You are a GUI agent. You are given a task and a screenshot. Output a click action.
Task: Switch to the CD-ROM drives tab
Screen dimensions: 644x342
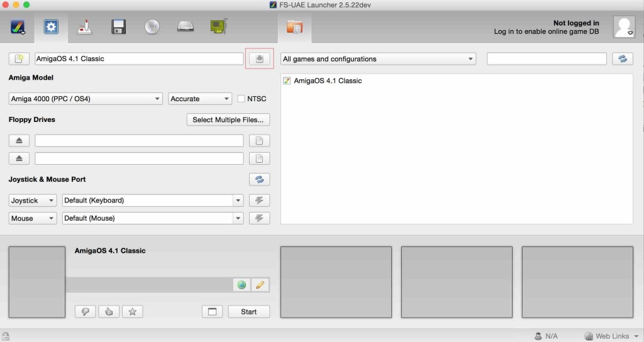(x=152, y=27)
